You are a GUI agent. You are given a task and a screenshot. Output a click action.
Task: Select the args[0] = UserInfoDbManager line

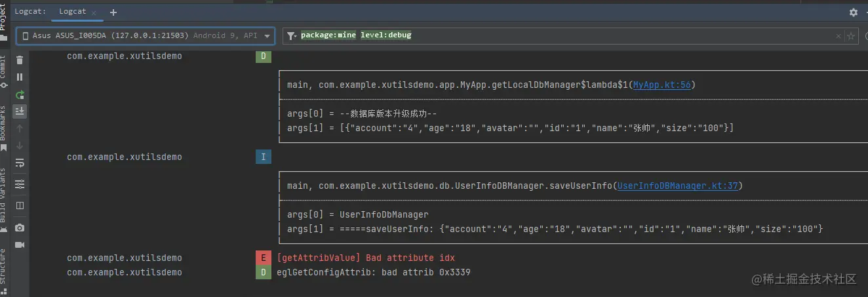358,214
